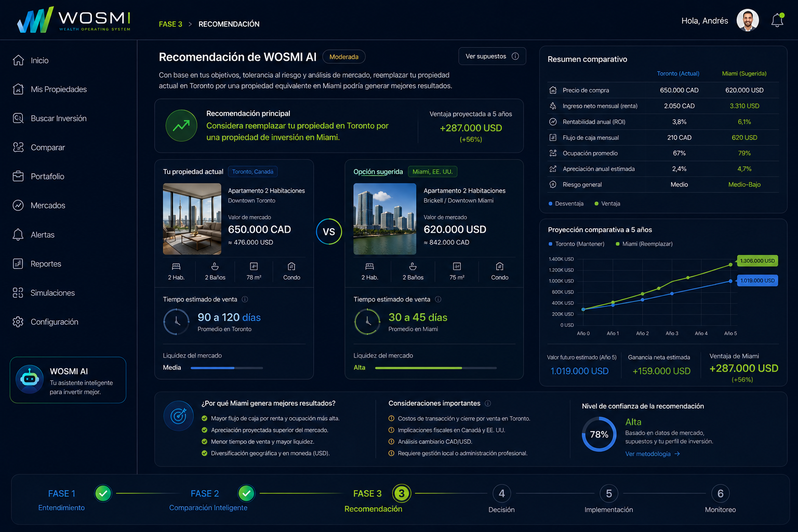The height and width of the screenshot is (532, 798).
Task: Go to Mis Propiedades
Action: (49, 89)
